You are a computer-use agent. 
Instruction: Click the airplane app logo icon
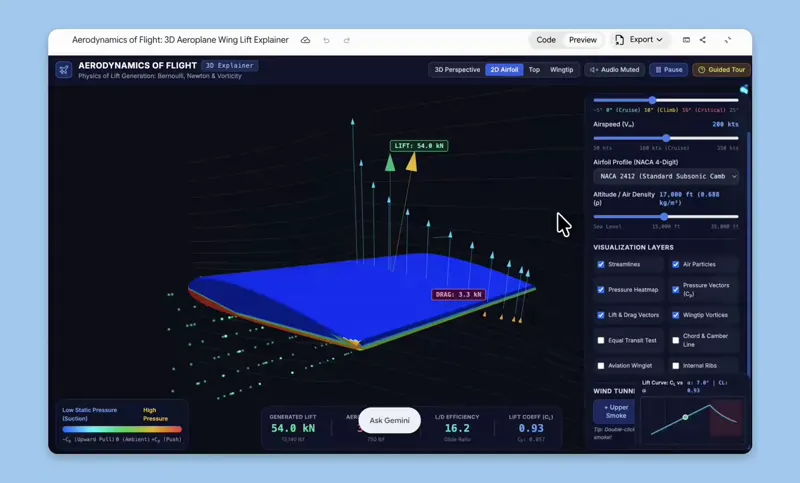[x=64, y=70]
